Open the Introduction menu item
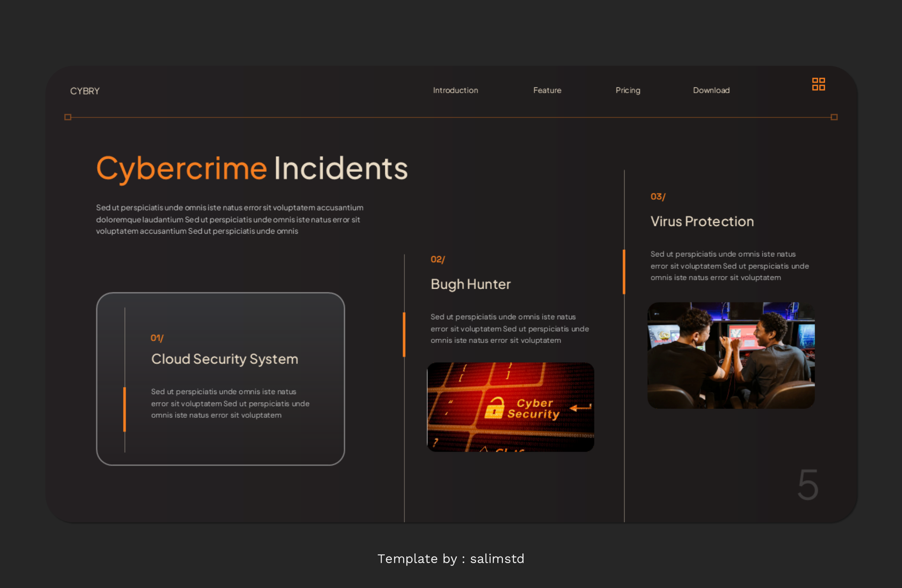The width and height of the screenshot is (902, 588). 455,90
